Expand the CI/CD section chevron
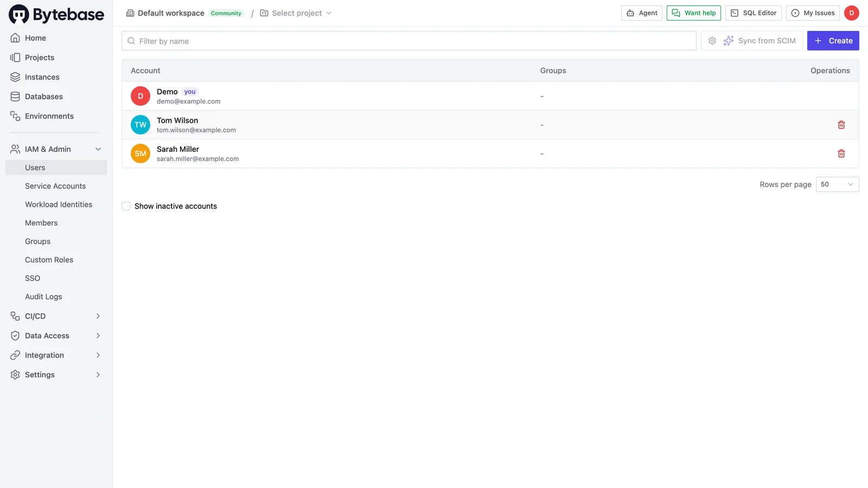 coord(98,316)
